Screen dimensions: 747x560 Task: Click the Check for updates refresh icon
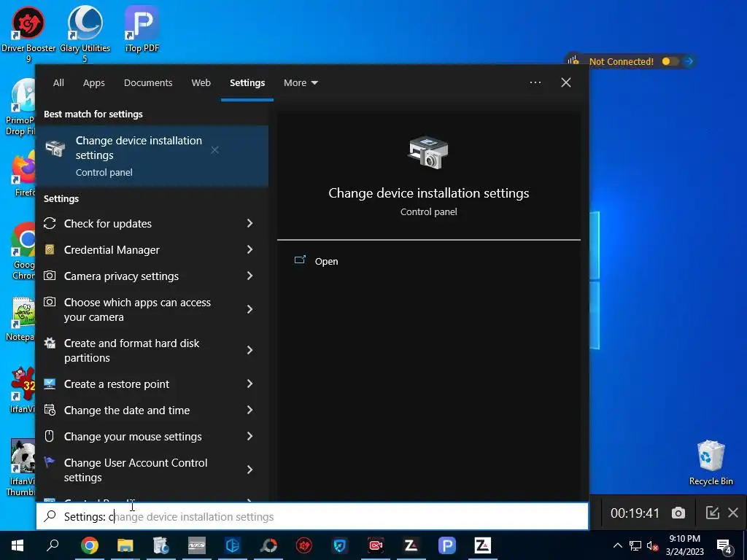point(50,223)
